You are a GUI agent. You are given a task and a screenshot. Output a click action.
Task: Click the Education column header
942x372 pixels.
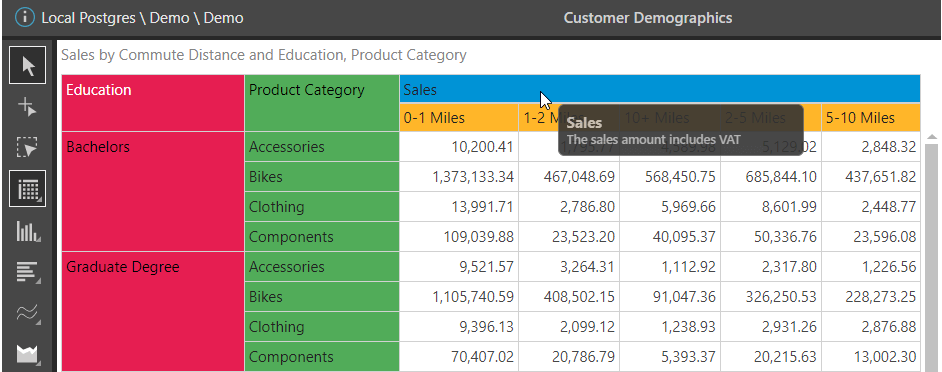pos(153,103)
